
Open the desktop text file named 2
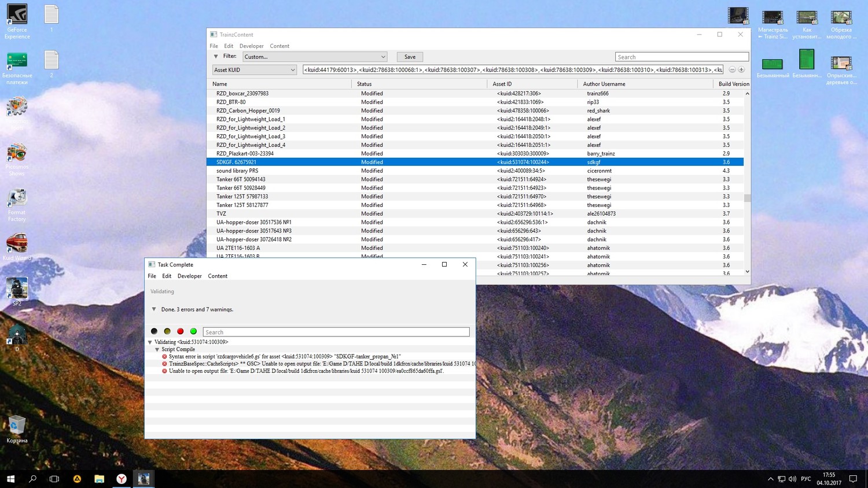click(x=52, y=64)
